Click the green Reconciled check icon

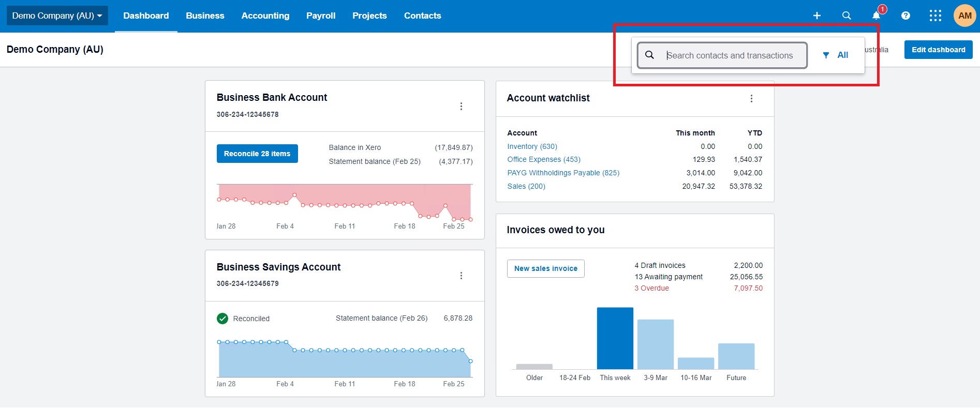(x=222, y=319)
